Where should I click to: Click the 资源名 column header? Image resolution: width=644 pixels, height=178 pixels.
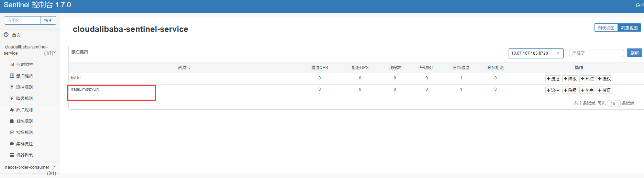click(184, 68)
